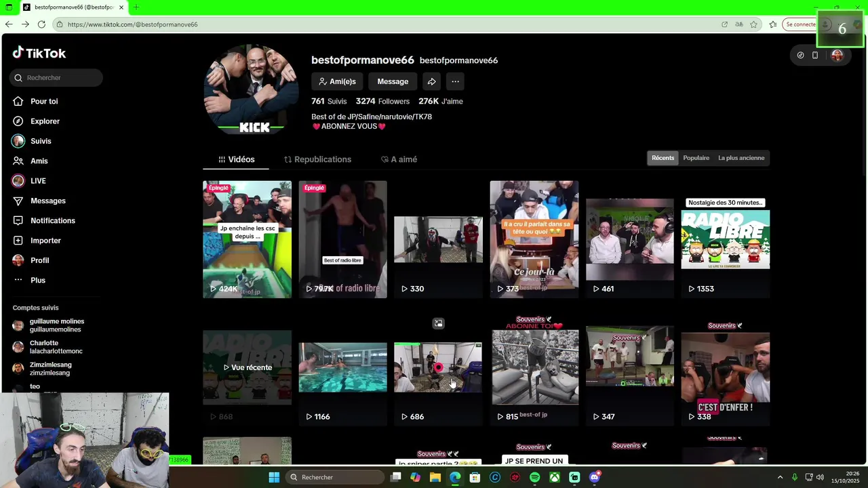Go back with browser back arrow
This screenshot has width=868, height=488.
click(9, 24)
